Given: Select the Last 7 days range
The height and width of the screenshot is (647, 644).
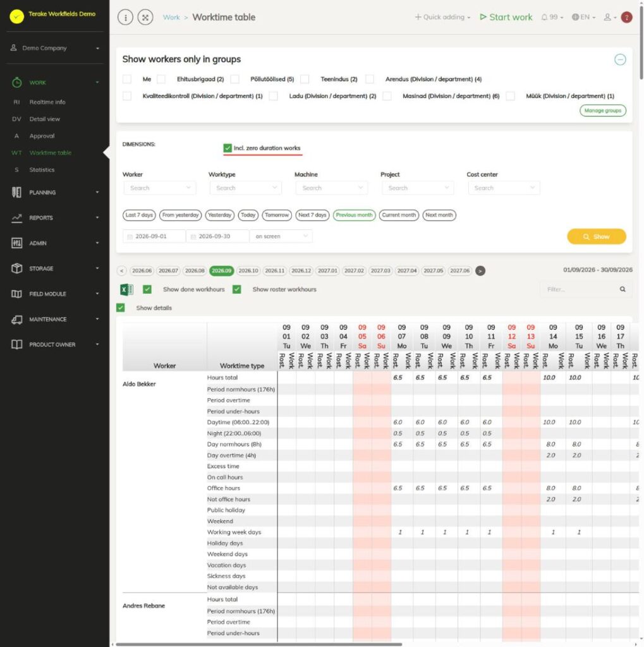Looking at the screenshot, I should tap(139, 215).
